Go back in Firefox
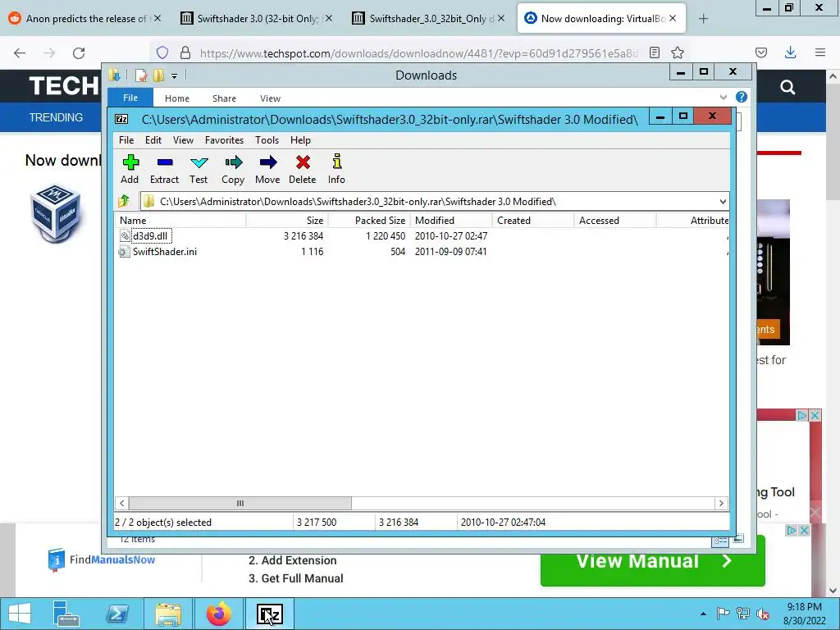The image size is (840, 630). click(20, 52)
